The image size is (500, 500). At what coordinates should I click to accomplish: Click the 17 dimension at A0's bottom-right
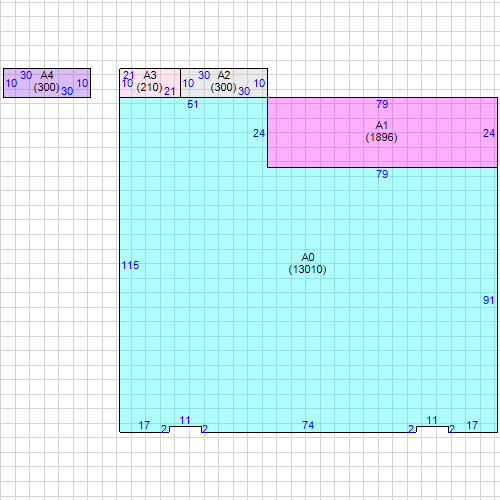point(472,425)
